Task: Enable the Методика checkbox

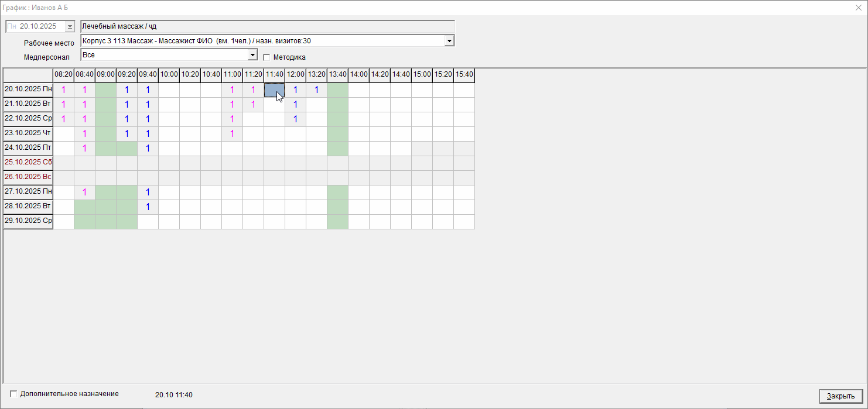Action: pyautogui.click(x=266, y=57)
